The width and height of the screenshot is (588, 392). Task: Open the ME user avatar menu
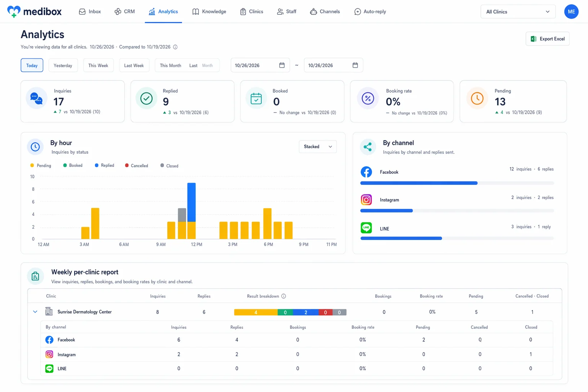click(571, 11)
